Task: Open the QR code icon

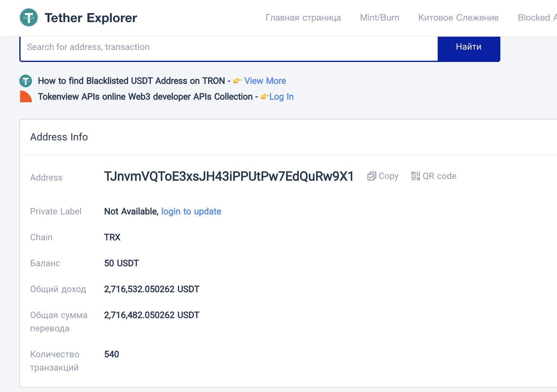Action: 415,176
